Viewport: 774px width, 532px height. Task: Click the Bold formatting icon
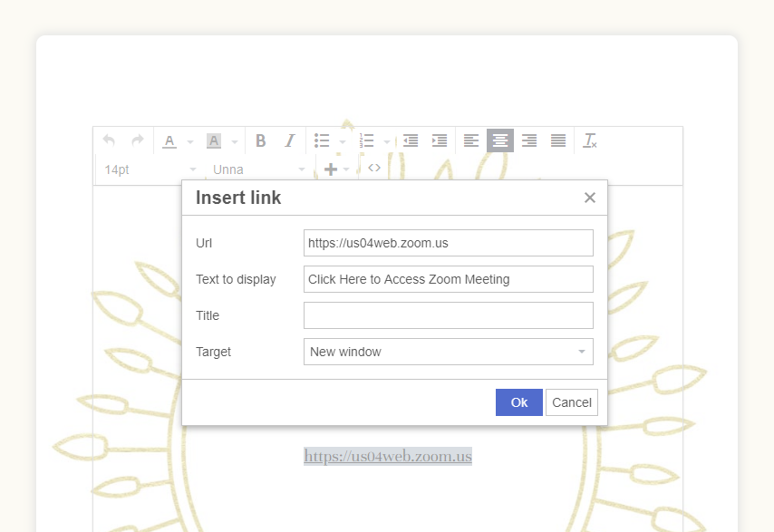click(x=261, y=140)
